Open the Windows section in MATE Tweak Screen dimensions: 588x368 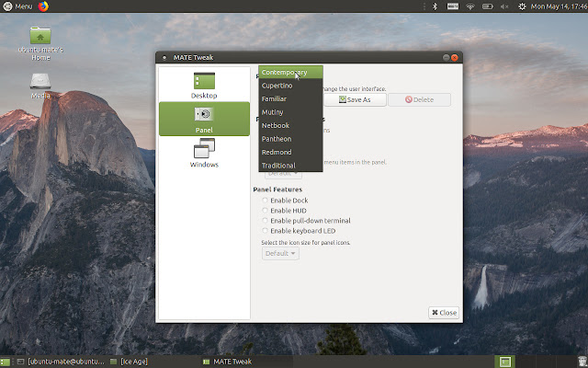click(x=204, y=154)
